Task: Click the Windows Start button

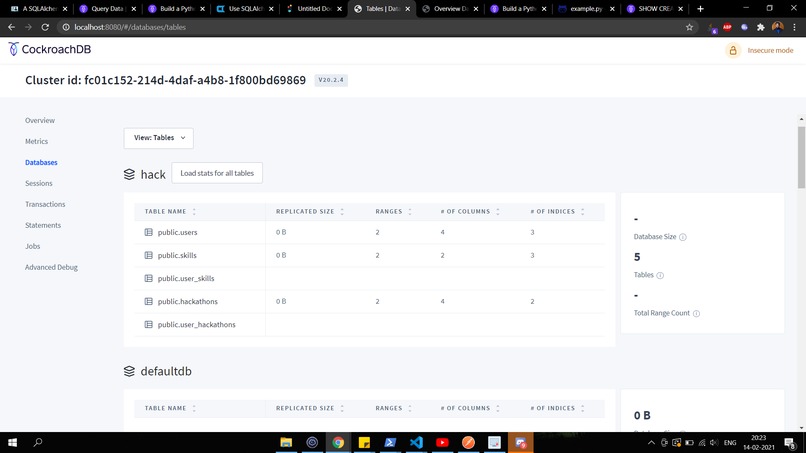Action: tap(12, 442)
